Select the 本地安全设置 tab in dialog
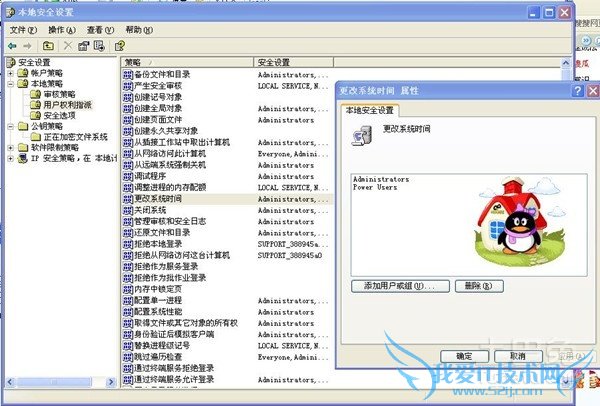This screenshot has width=600, height=406. [x=370, y=111]
